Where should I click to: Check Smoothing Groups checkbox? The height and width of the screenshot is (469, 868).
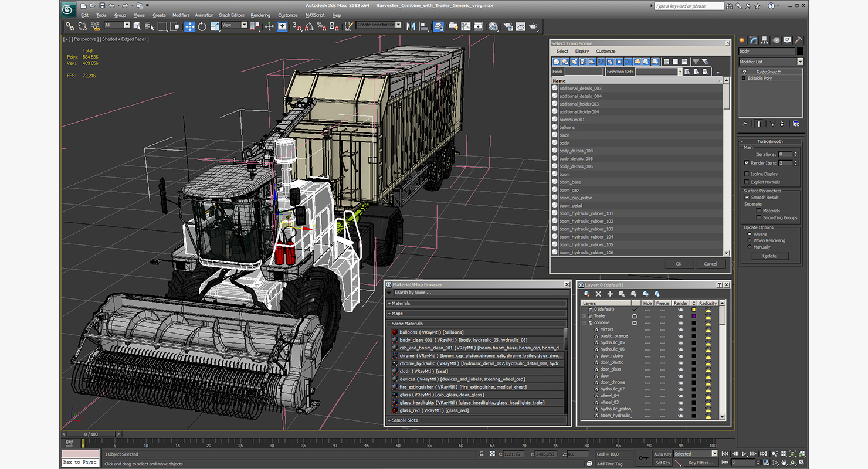coord(758,217)
